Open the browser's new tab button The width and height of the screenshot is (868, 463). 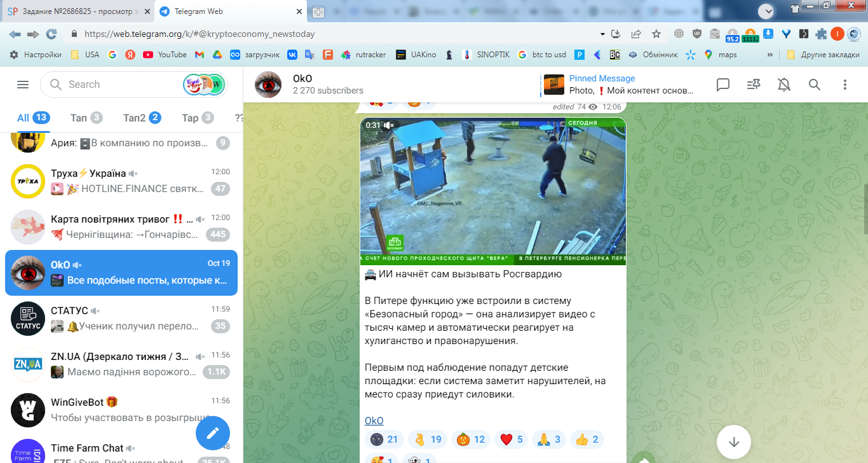(318, 11)
